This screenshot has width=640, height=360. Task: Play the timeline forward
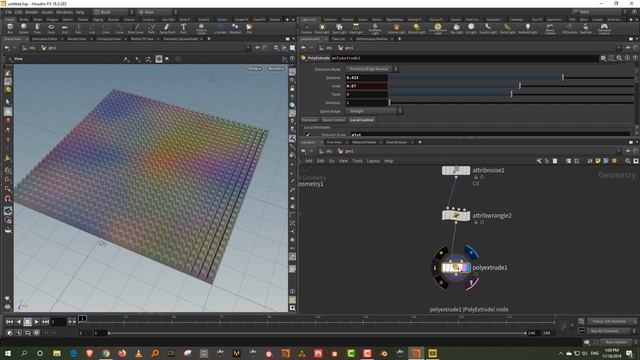[36, 322]
